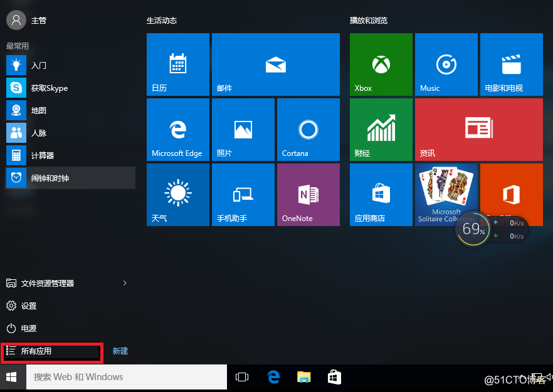Click the 搜索 Web 和 Windows search box

[127, 377]
